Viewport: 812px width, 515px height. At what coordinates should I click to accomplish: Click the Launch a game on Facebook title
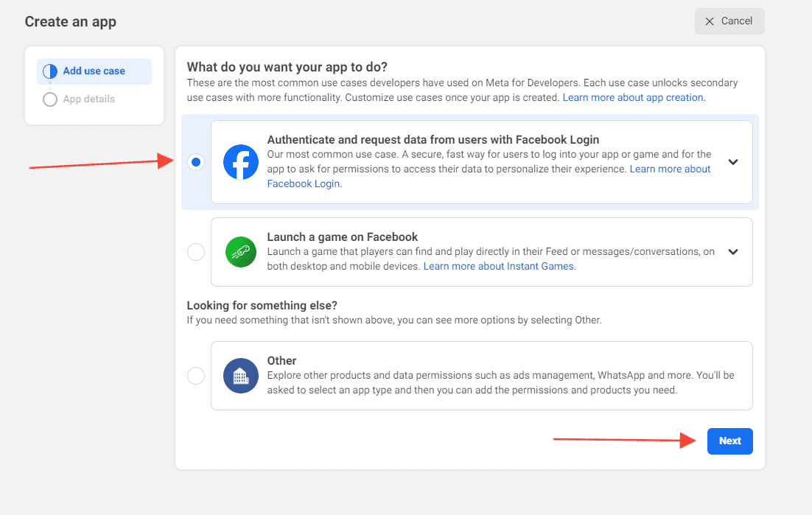click(x=343, y=237)
